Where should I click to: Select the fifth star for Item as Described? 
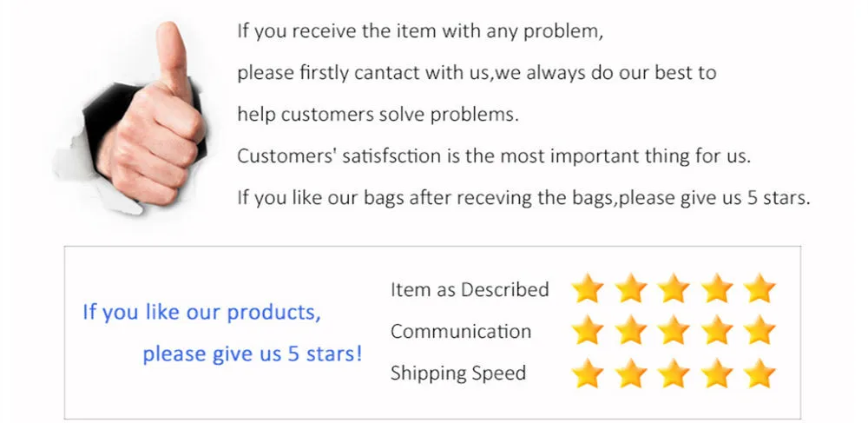759,288
